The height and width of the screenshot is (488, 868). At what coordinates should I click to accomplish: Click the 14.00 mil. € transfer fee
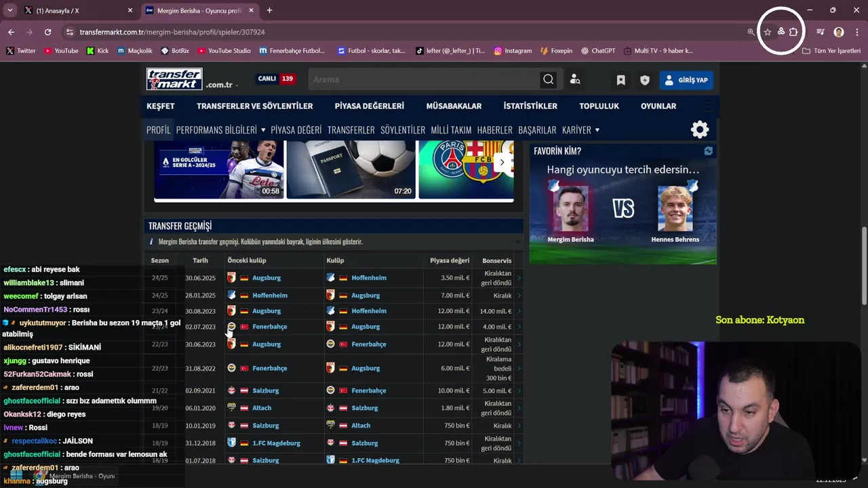(496, 311)
